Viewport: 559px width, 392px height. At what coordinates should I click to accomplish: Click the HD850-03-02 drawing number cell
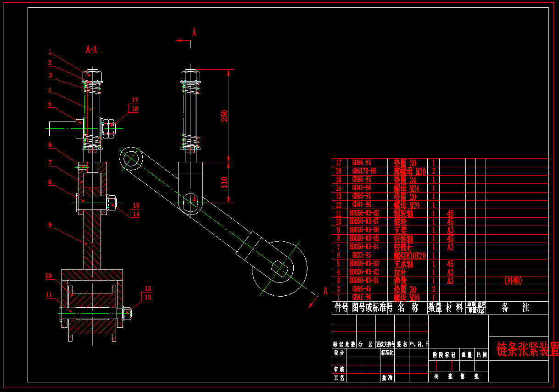364,272
